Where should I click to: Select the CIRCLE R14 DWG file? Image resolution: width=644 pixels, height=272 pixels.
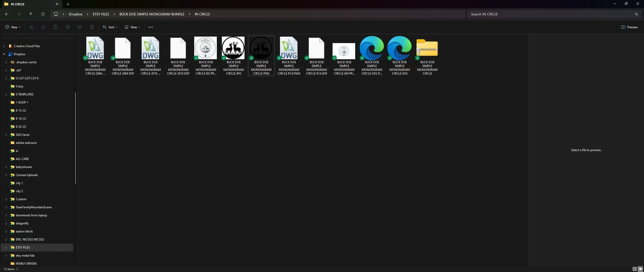point(289,56)
